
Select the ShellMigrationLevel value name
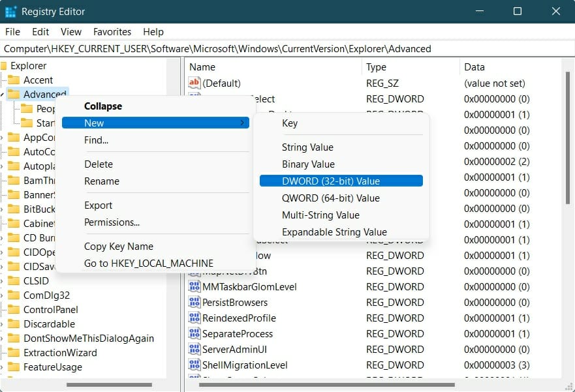pyautogui.click(x=245, y=365)
